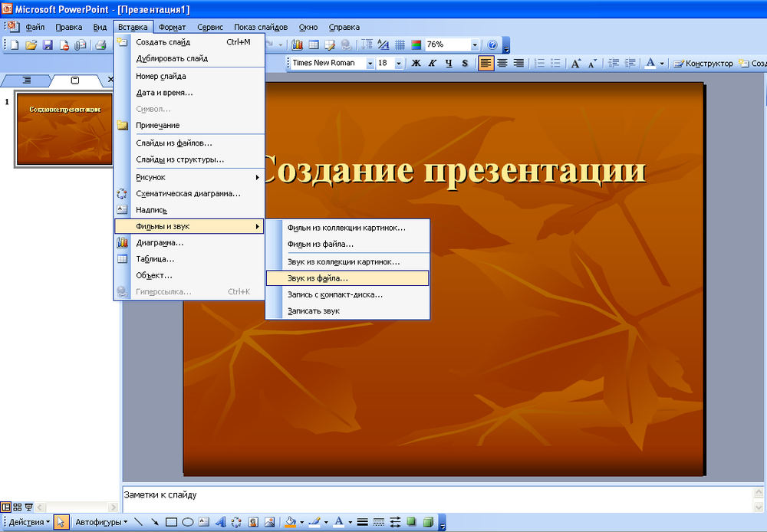Toggle bulleted list formatting

click(555, 63)
